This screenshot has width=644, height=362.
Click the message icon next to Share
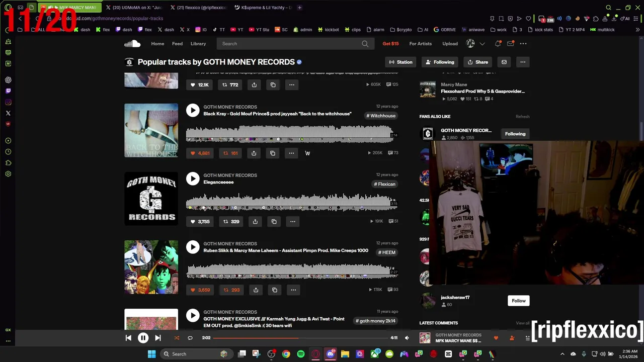click(x=504, y=62)
